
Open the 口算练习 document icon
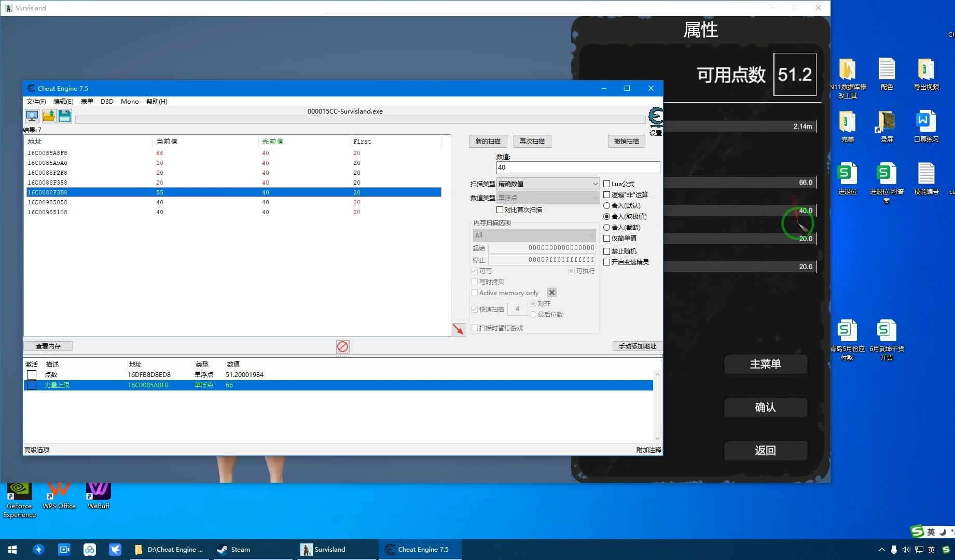point(926,126)
